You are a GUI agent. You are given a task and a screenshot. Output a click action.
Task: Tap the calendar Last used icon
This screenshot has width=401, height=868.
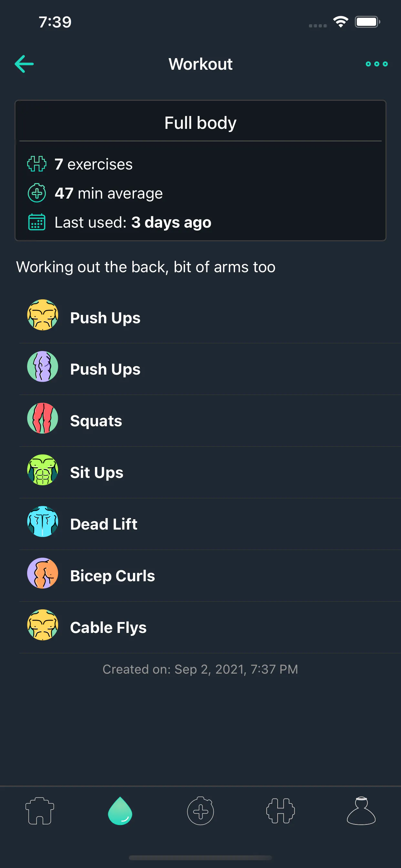pos(36,222)
